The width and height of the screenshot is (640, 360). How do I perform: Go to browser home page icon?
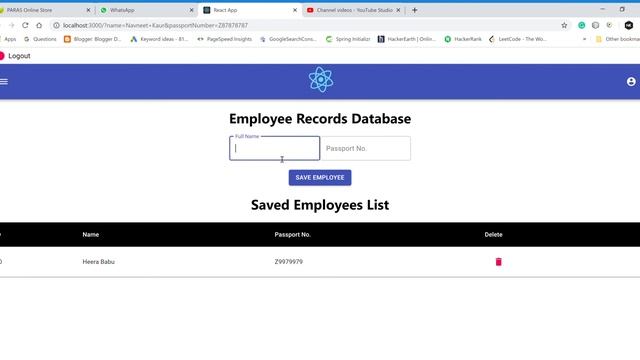(39, 25)
